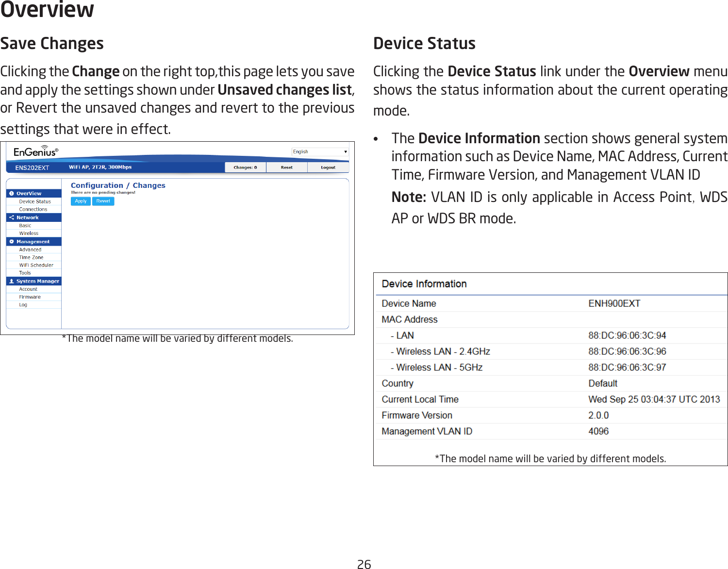Viewport: 728px width, 569px height.
Task: Click Firmware Version value 2.0.0
Action: point(598,416)
